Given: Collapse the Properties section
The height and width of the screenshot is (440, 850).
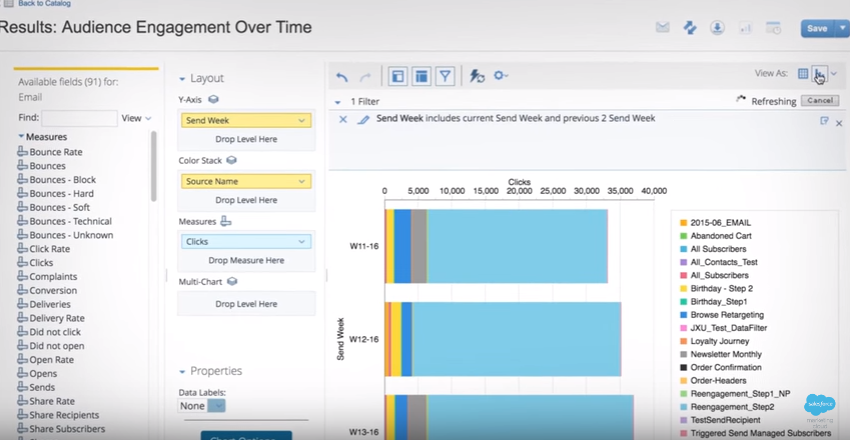Looking at the screenshot, I should point(182,372).
